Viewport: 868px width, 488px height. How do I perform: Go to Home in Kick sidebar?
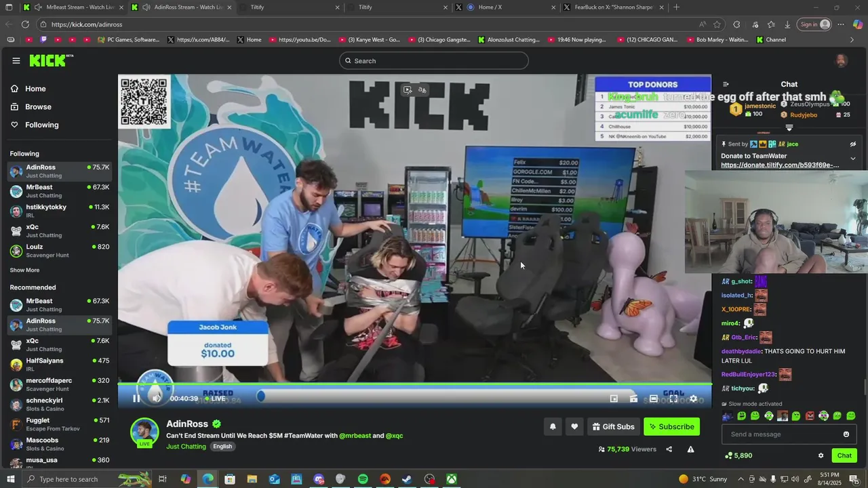tap(35, 89)
